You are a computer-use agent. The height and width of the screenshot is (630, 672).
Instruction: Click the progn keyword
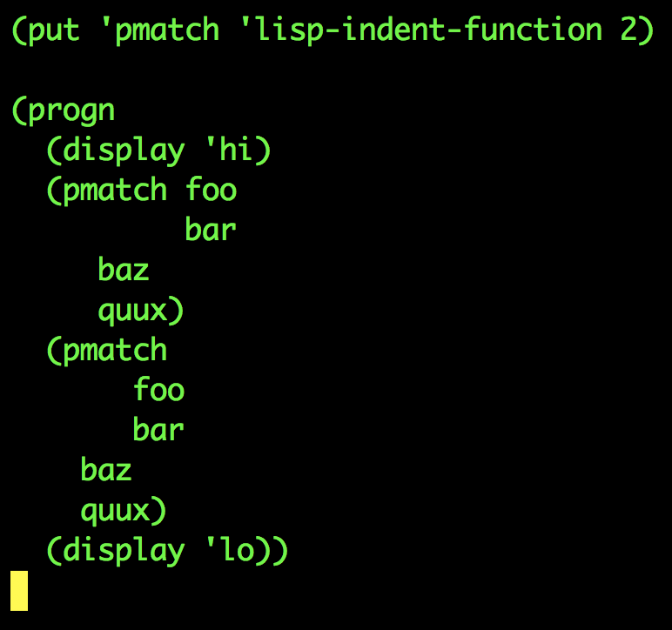pos(71,111)
